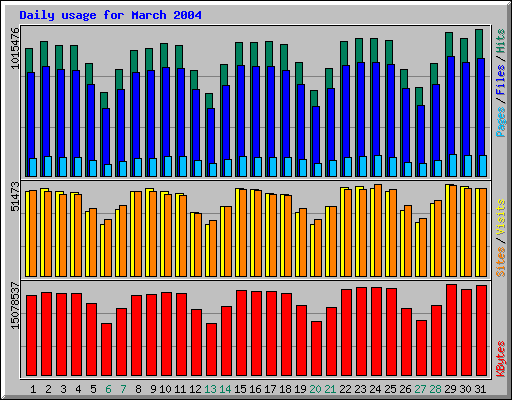Viewport: 512px width, 400px height.
Task: Click day label 2 on the x-axis
Action: coord(48,389)
